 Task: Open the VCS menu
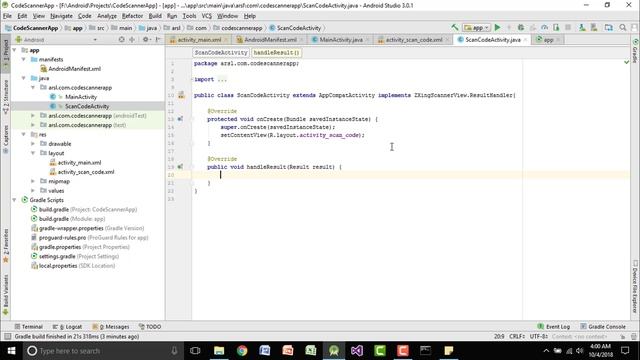(207, 16)
